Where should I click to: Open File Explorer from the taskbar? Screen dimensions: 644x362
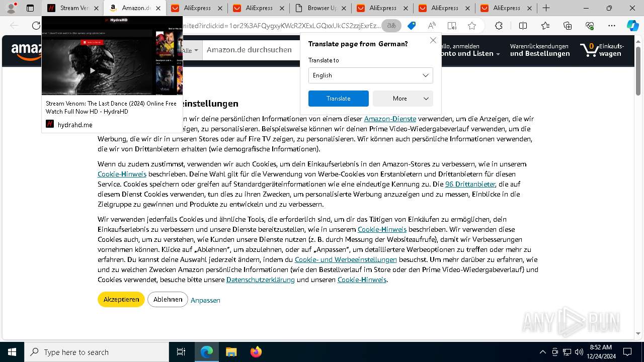(x=231, y=352)
